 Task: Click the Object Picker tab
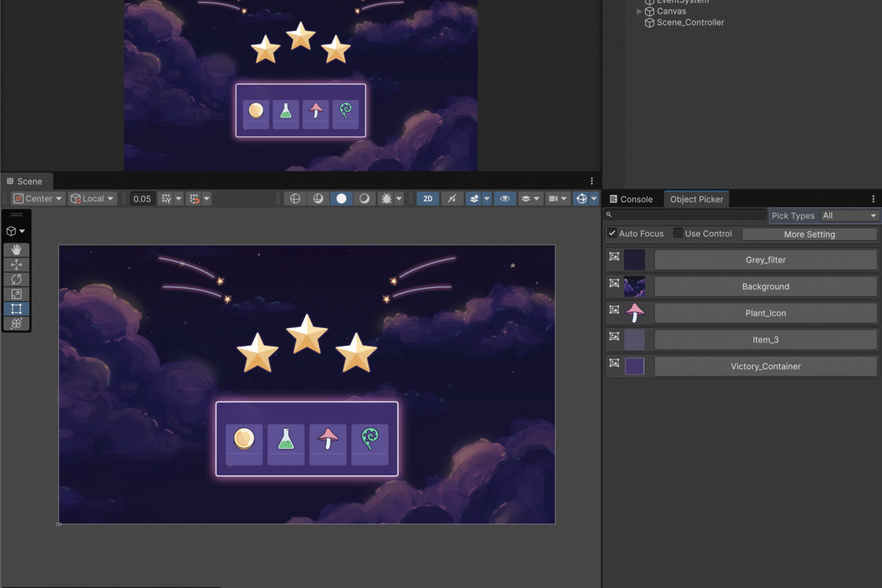tap(696, 199)
